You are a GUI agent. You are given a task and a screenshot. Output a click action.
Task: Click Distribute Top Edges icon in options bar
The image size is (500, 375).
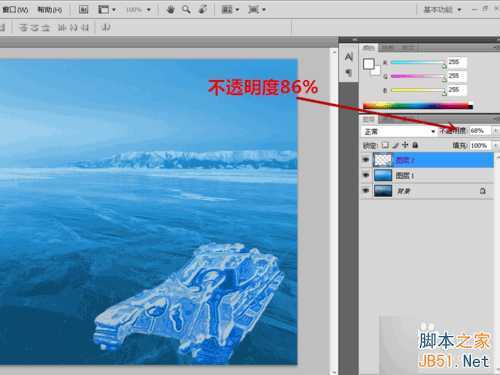tap(24, 28)
